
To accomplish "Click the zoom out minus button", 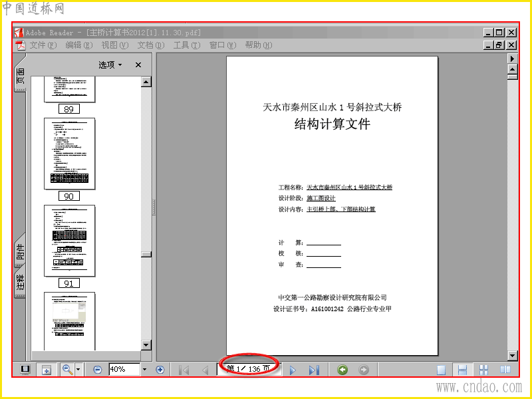I will [97, 370].
